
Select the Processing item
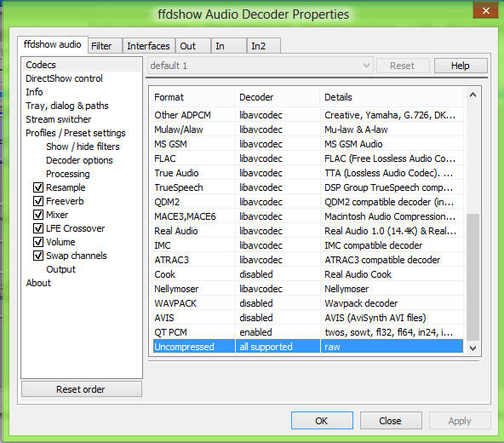click(68, 174)
